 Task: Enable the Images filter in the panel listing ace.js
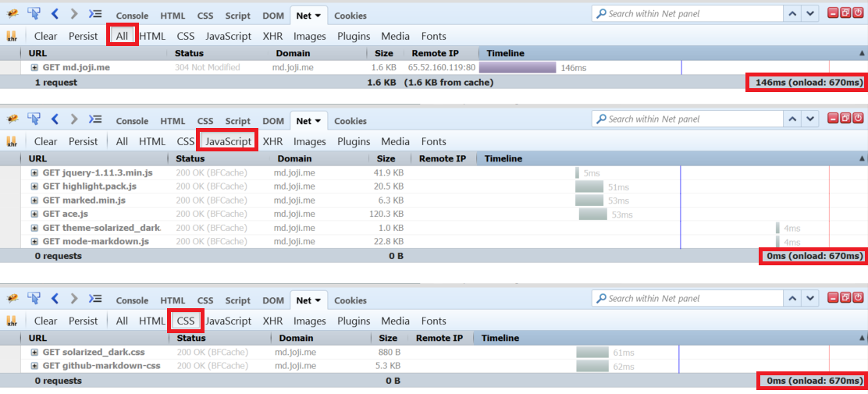pos(309,141)
